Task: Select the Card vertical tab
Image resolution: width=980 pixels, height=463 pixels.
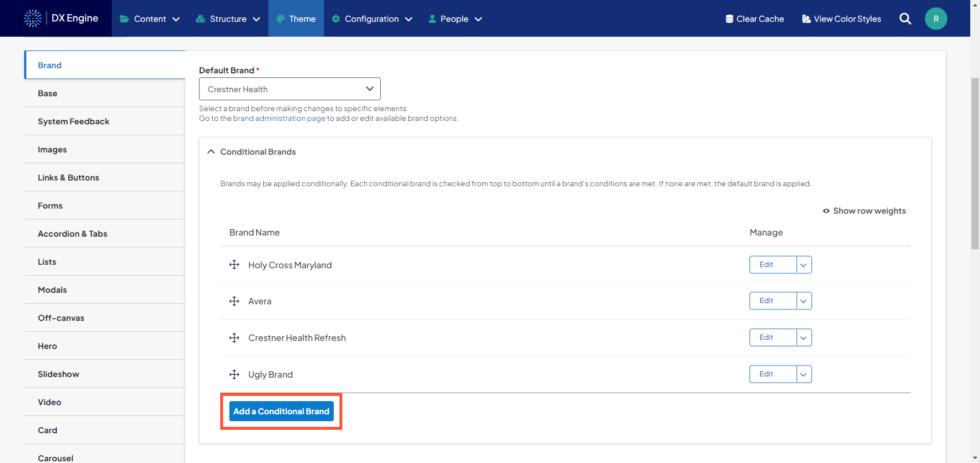Action: (x=104, y=430)
